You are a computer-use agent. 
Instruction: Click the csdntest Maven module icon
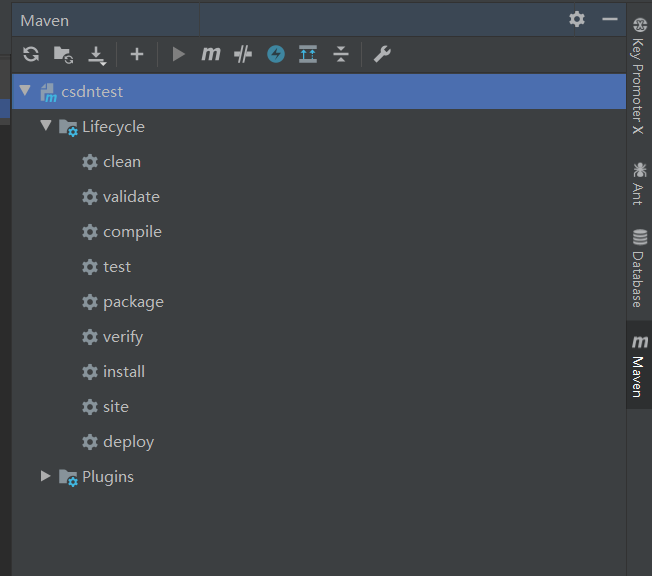[x=48, y=92]
